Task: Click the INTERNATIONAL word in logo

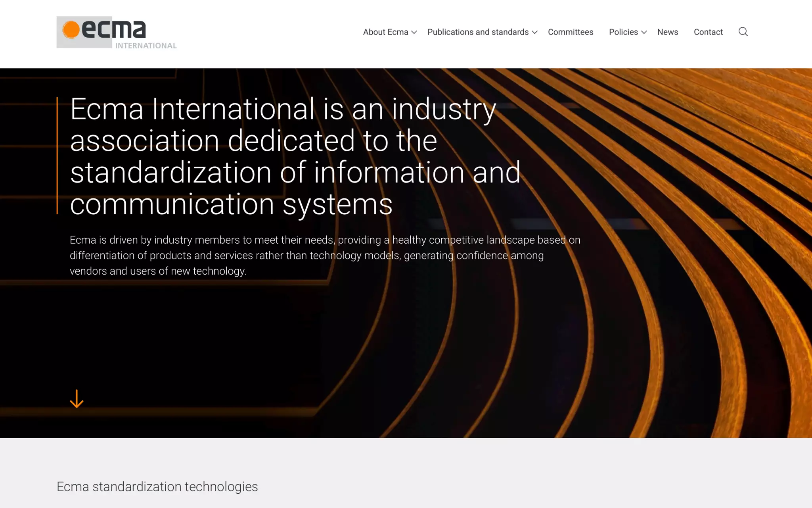Action: tap(146, 46)
